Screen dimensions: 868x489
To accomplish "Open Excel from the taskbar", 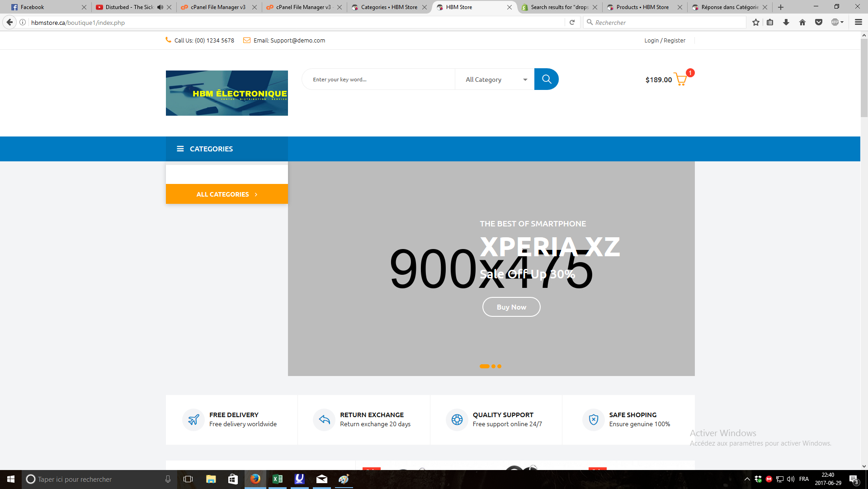I will [x=277, y=479].
